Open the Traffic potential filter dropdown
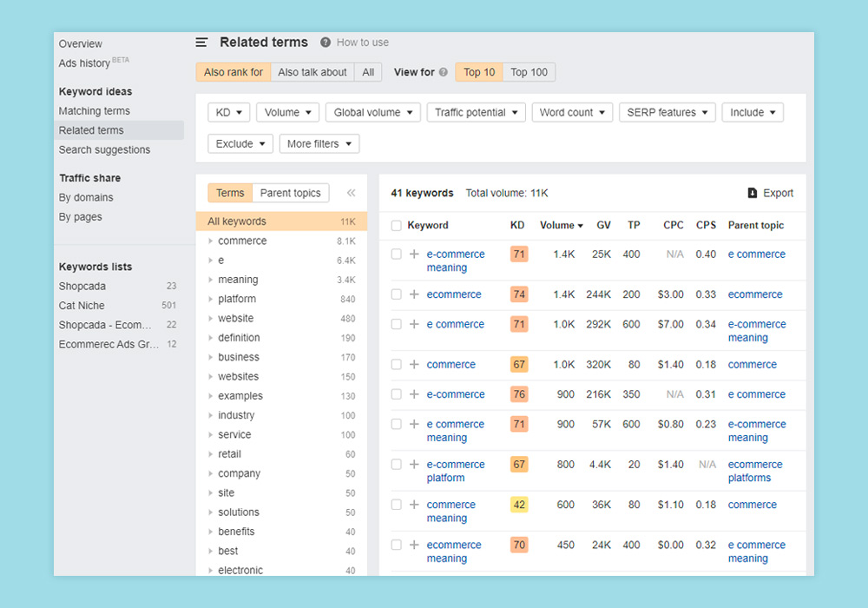The height and width of the screenshot is (608, 868). (476, 112)
